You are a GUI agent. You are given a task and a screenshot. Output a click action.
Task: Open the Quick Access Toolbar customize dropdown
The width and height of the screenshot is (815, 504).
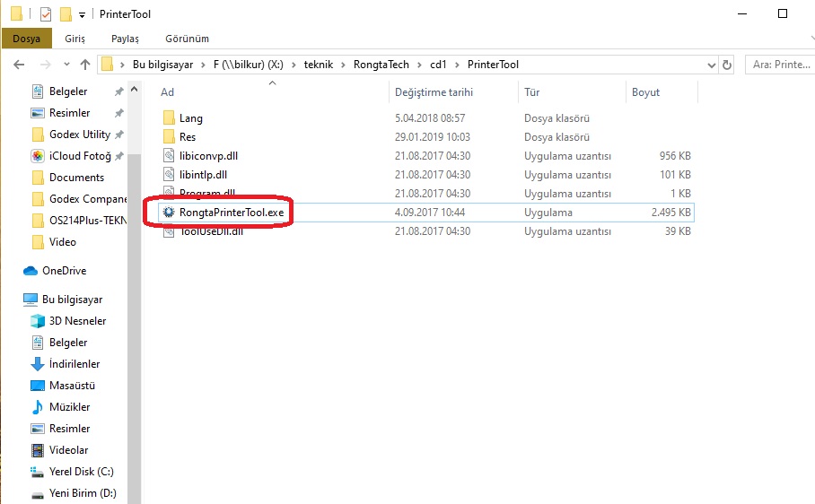coord(83,14)
